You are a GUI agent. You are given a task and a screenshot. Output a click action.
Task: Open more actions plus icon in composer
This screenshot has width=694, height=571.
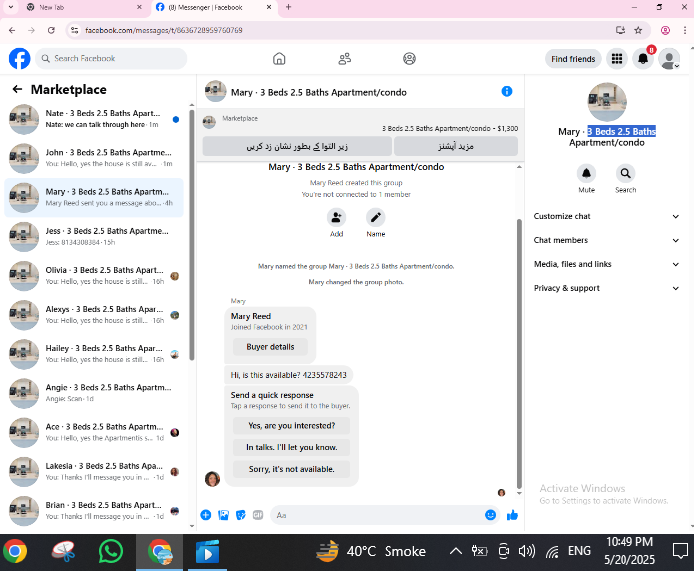(206, 515)
